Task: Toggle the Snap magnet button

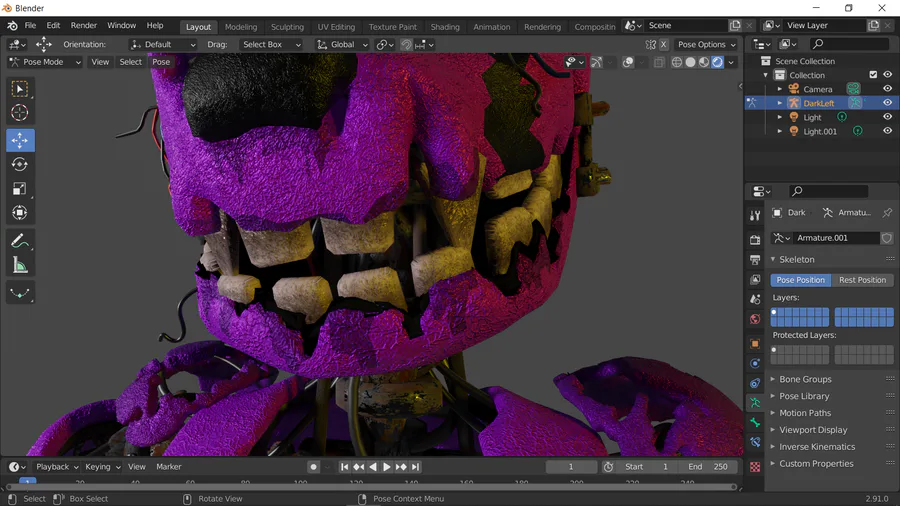Action: click(406, 44)
